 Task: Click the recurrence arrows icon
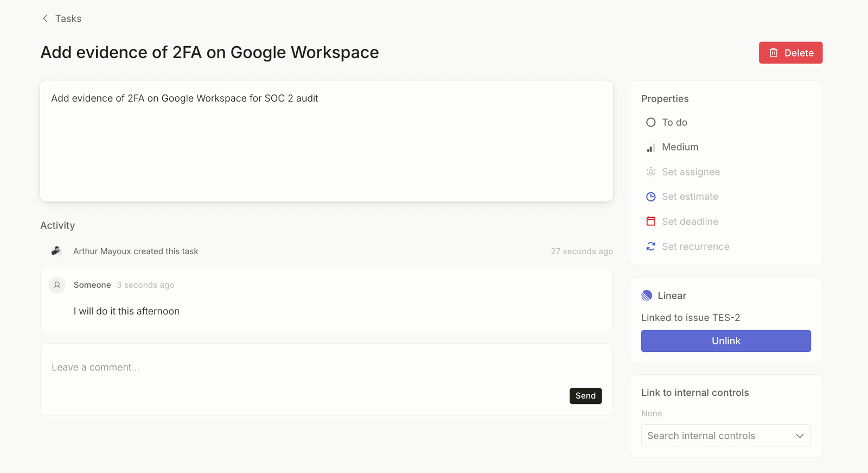pos(651,247)
